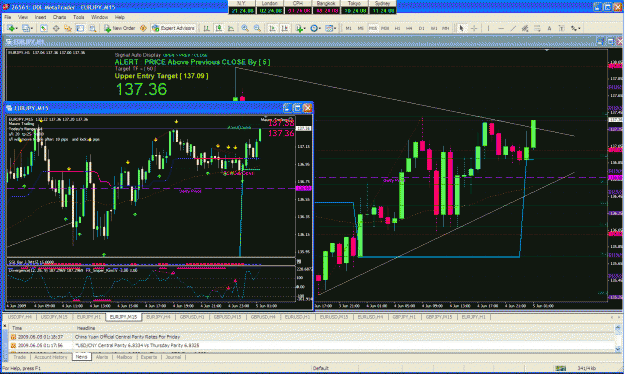Open the Experts terminal tab

[x=149, y=357]
